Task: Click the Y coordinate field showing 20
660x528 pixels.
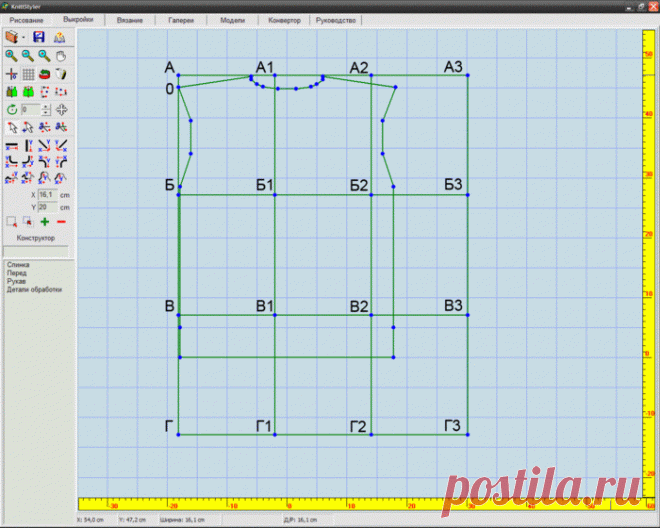Action: point(47,207)
